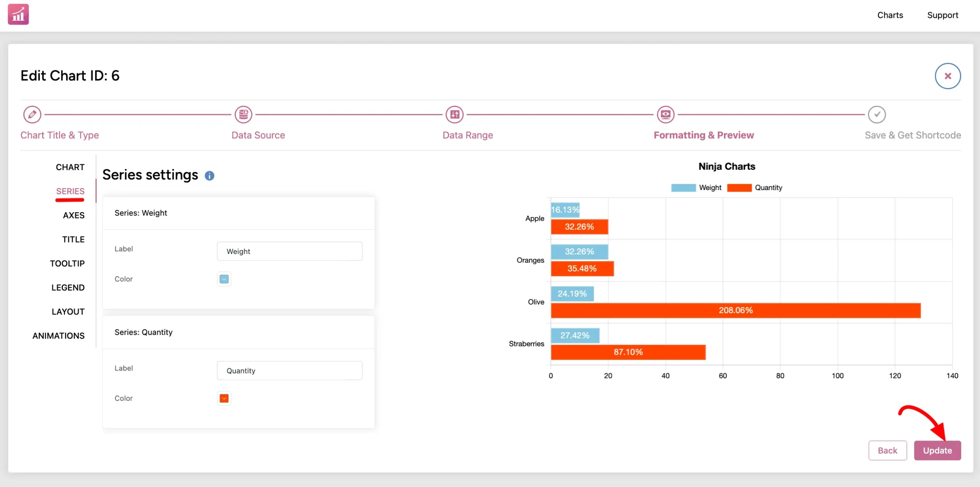Select the Formatting & Preview step label

point(704,135)
